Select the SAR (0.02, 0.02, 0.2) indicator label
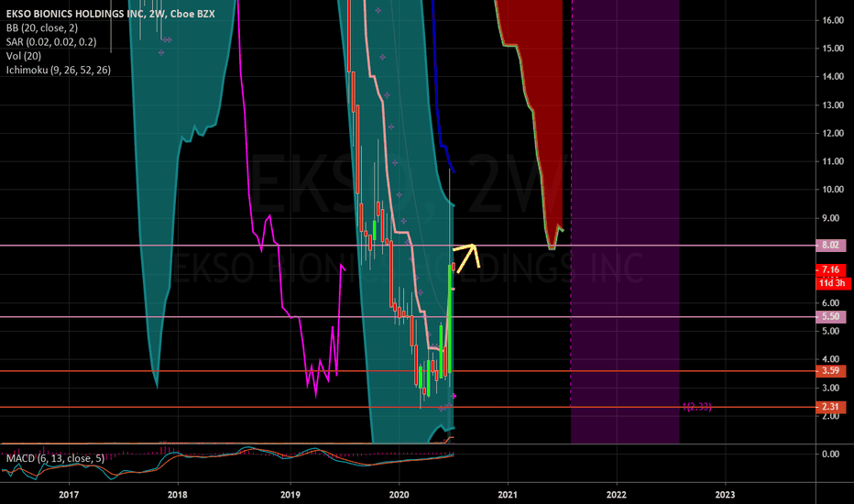Viewport: 854px width, 504px height. [51, 42]
